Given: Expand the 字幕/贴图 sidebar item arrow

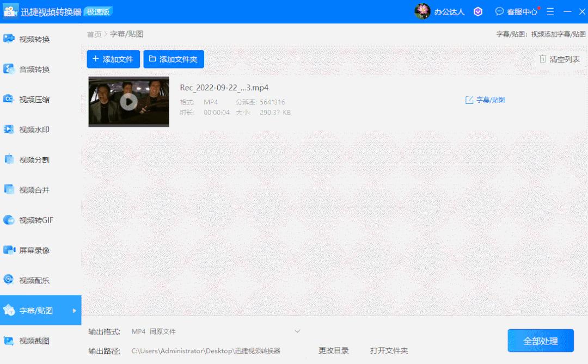Looking at the screenshot, I should [x=74, y=310].
